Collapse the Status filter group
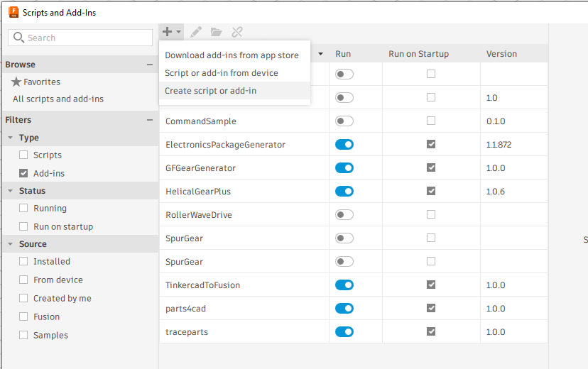Screen dimensions: 588x369 coord(11,191)
